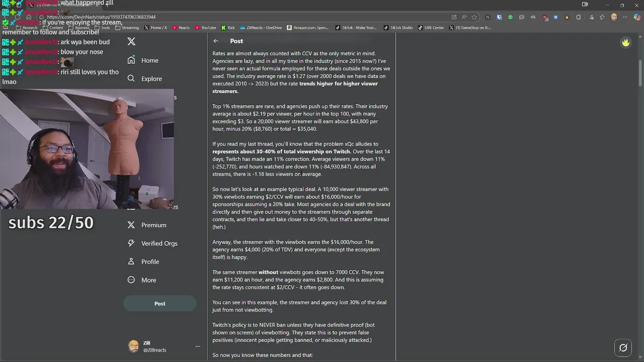This screenshot has height=362, width=644.
Task: Open Verified Orgs in sidebar
Action: [152, 243]
